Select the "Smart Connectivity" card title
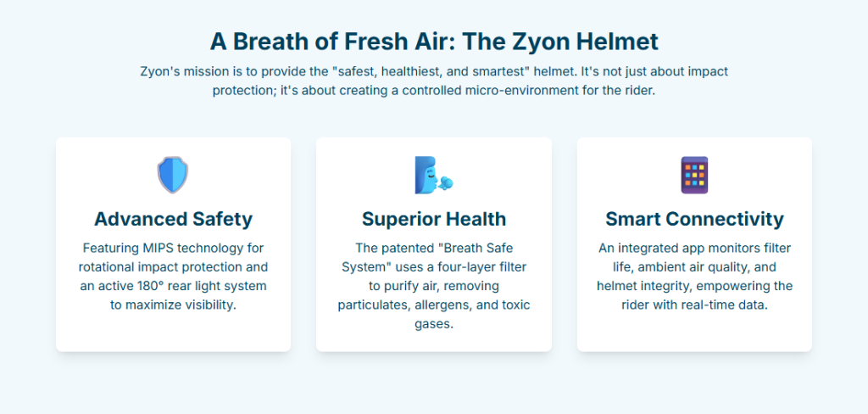Viewport: 868px width, 414px height. tap(694, 219)
